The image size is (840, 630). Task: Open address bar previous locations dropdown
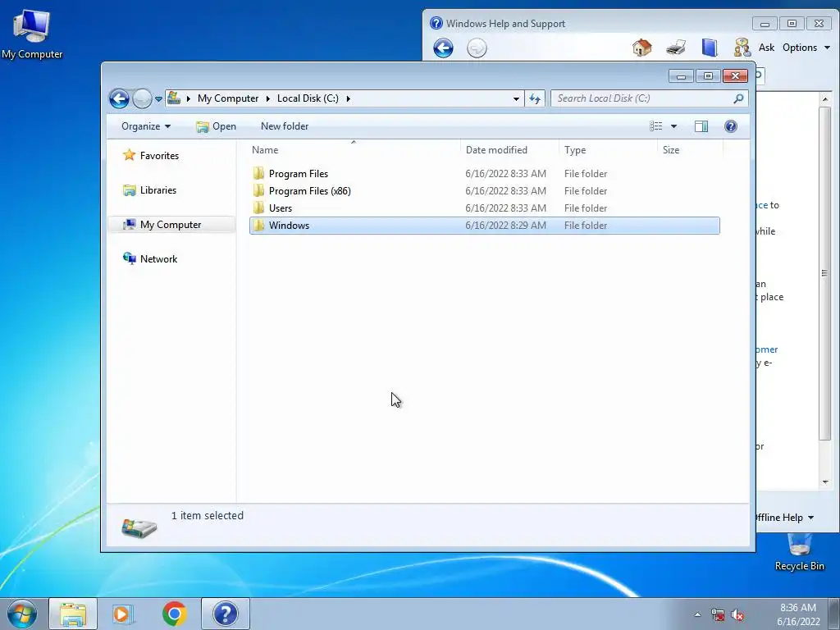point(516,98)
